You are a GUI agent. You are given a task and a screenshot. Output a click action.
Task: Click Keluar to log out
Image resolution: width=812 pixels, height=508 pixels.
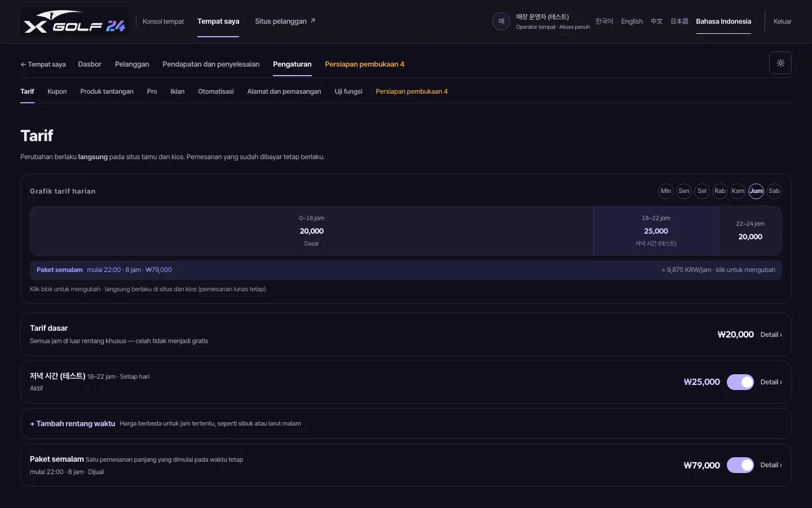click(783, 21)
